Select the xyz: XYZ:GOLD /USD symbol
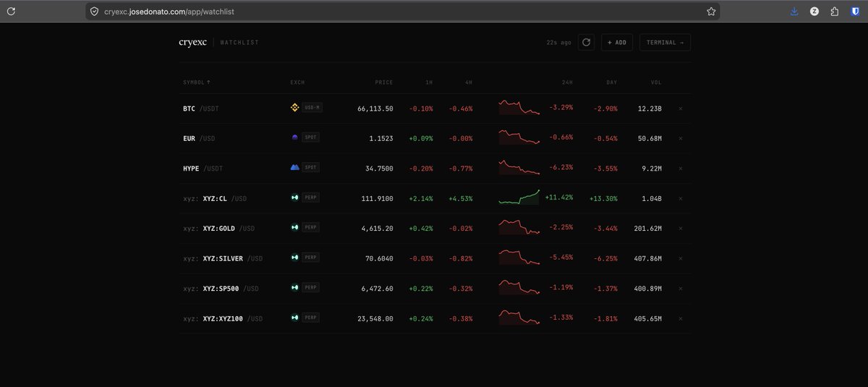This screenshot has width=868, height=387. pos(219,229)
